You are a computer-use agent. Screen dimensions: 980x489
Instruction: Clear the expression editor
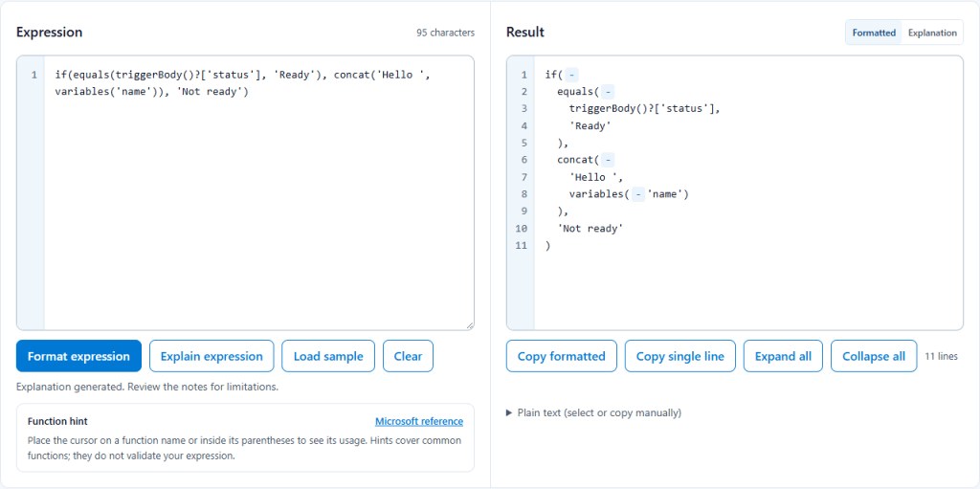[408, 356]
